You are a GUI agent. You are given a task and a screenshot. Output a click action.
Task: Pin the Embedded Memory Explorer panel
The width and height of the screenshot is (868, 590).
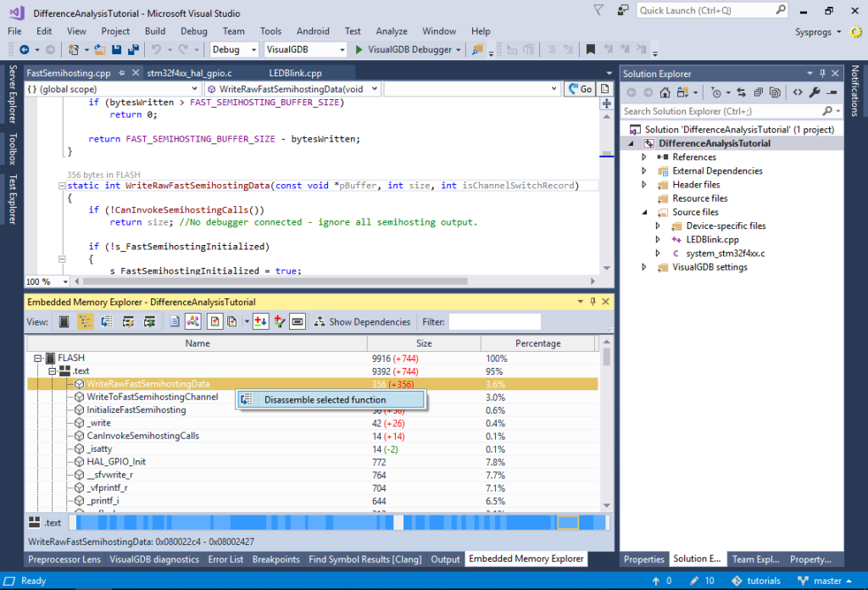[593, 301]
